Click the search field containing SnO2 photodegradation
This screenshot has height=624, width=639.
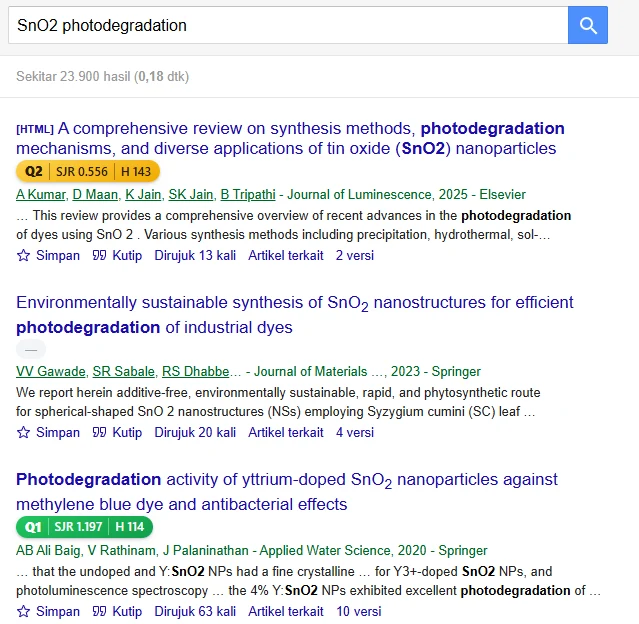[x=288, y=25]
